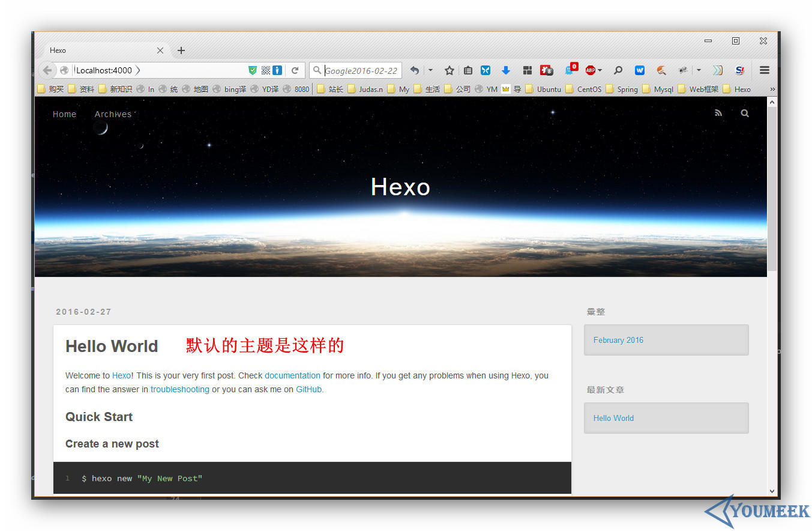Open the dropdown next to undo arrow
The height and width of the screenshot is (531, 812).
[430, 70]
